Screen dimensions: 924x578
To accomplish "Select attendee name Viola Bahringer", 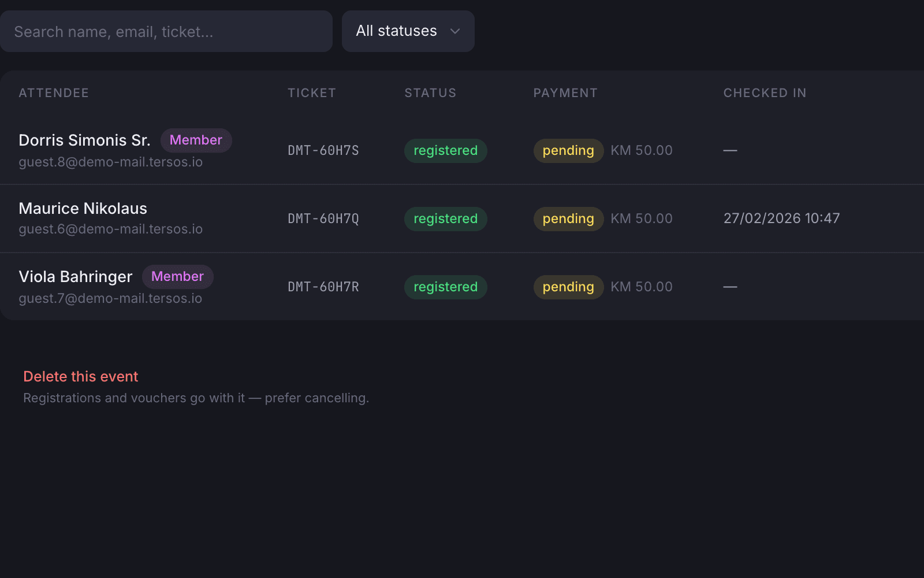I will (76, 276).
